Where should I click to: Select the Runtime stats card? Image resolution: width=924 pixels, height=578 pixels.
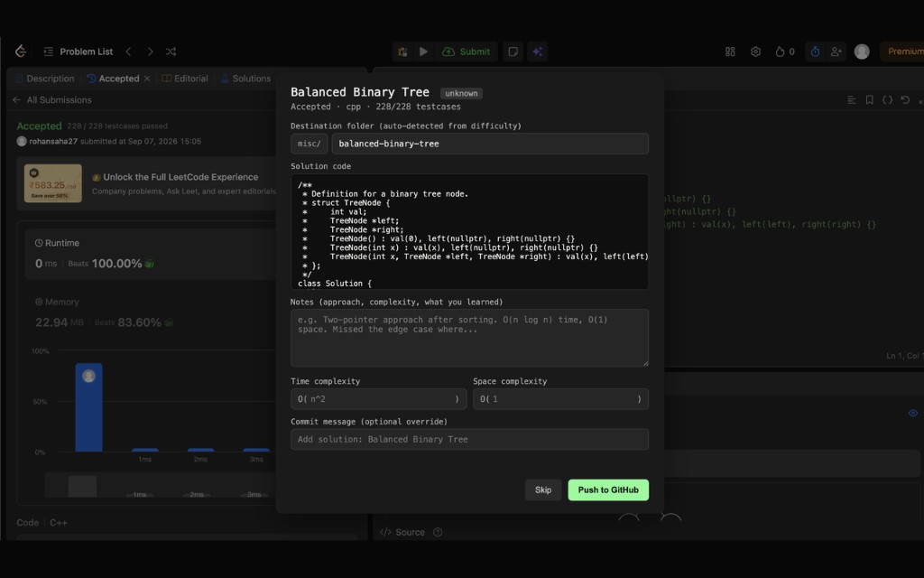[151, 254]
